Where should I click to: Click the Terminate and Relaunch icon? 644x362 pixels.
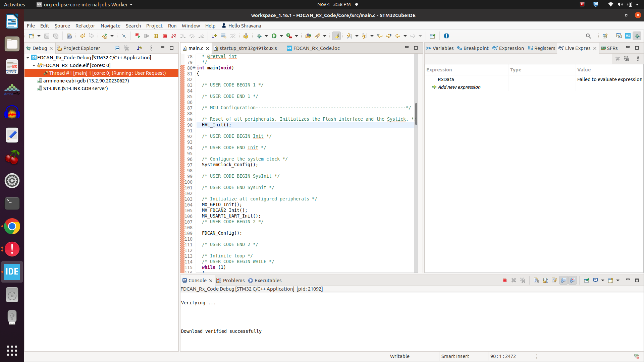[137, 36]
